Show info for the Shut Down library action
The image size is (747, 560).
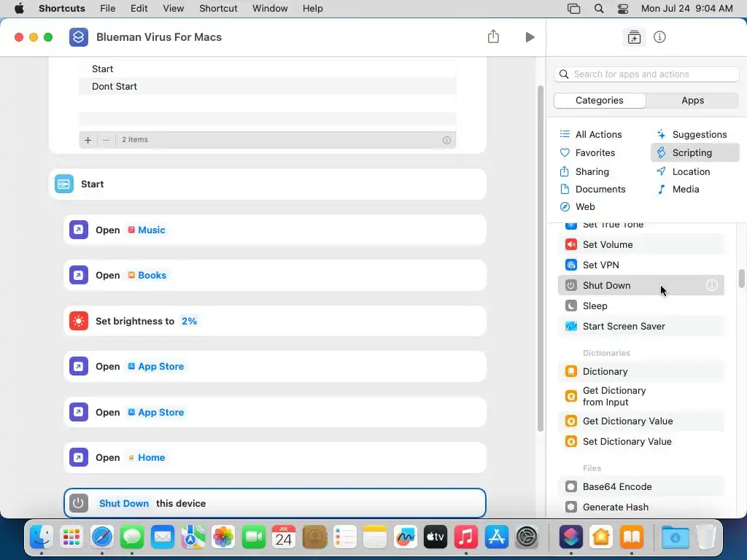click(x=711, y=285)
